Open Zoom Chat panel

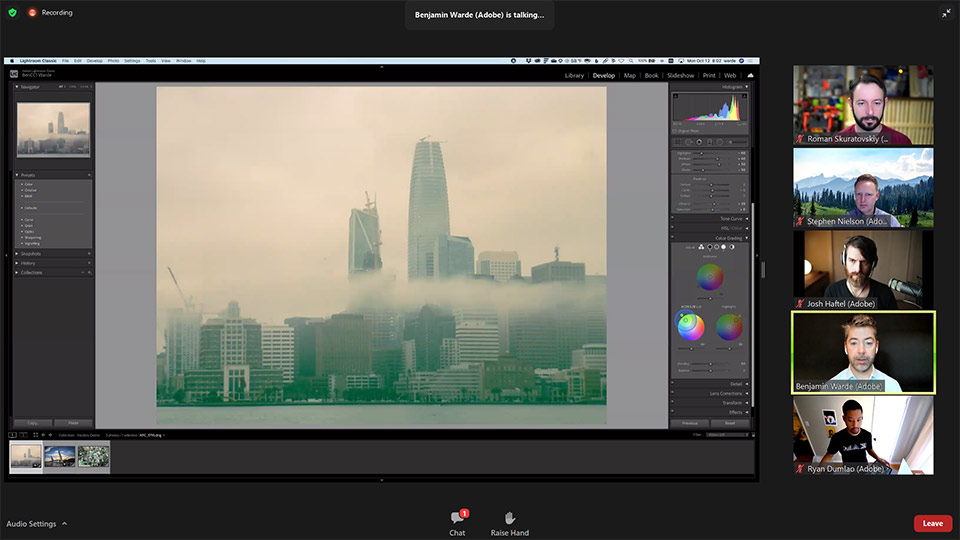coord(457,523)
